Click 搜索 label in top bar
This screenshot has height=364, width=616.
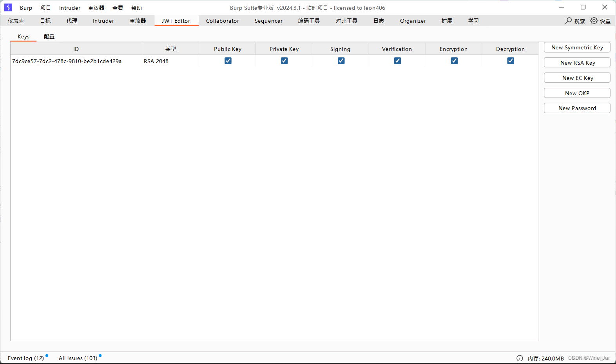(580, 21)
